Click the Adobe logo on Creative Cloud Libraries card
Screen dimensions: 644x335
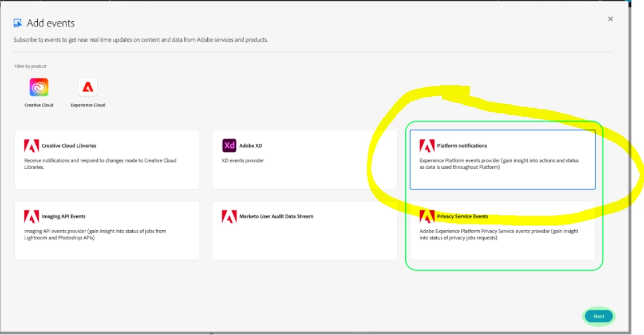coord(31,146)
